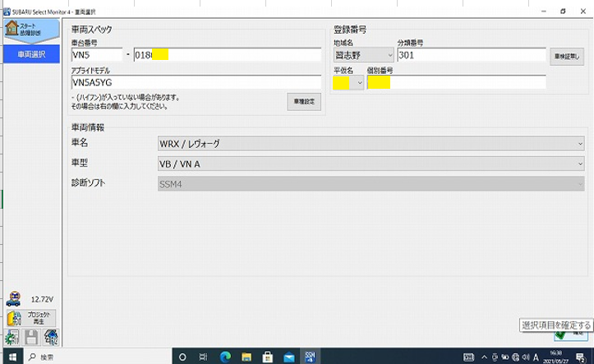Click the 12.72V battery voltage reading

(x=42, y=299)
